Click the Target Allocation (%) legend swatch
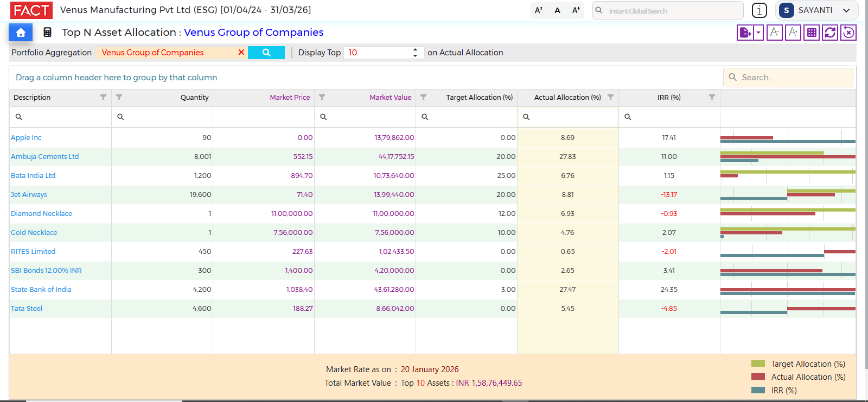 coord(758,363)
